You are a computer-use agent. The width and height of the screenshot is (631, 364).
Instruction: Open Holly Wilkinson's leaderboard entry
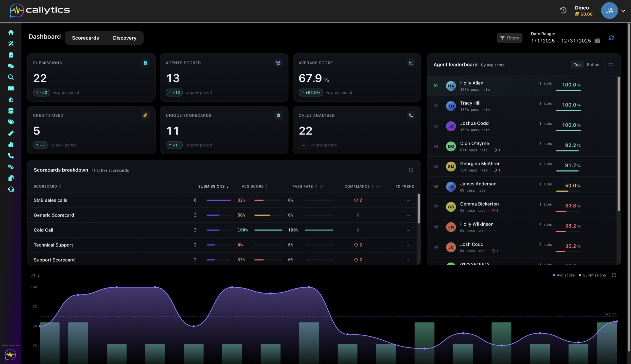click(522, 227)
